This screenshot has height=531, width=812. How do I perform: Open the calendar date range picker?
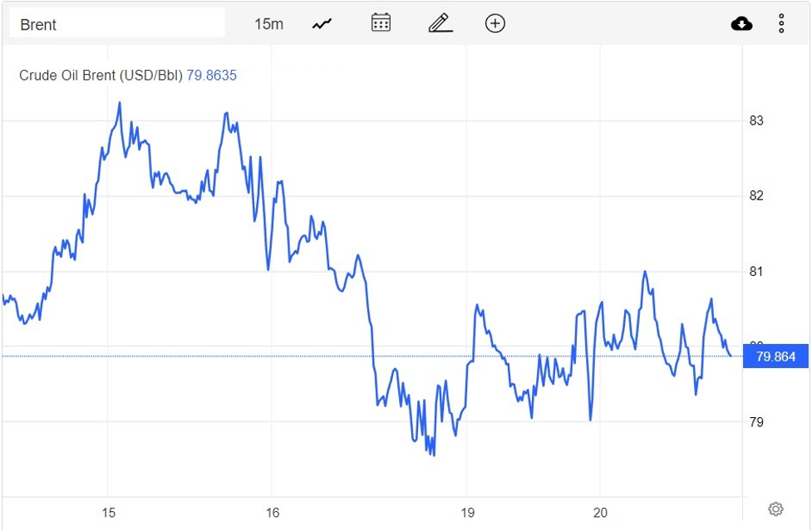click(381, 23)
